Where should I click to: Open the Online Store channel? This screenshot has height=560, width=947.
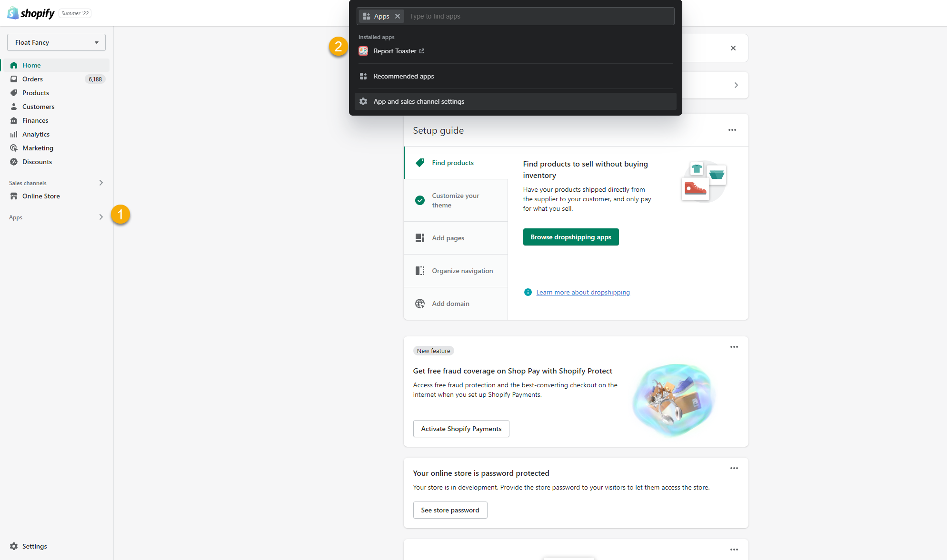pyautogui.click(x=41, y=196)
